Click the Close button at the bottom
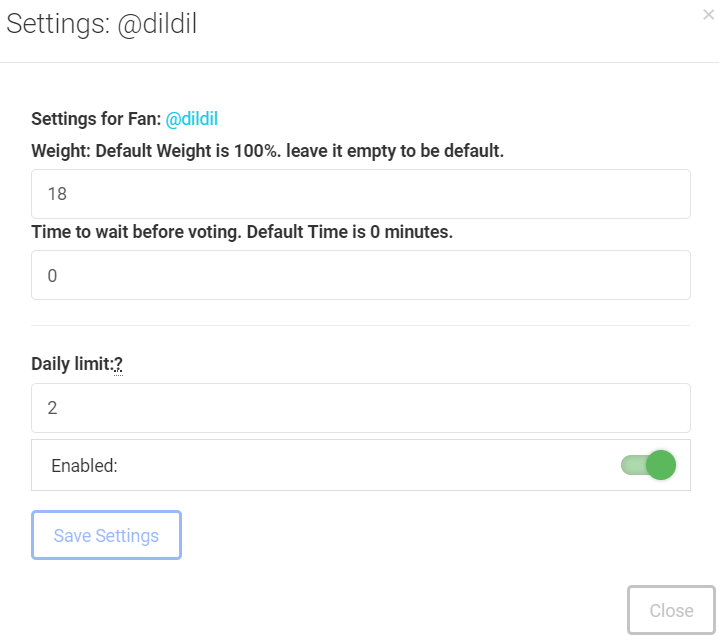The height and width of the screenshot is (641, 719). pos(671,610)
